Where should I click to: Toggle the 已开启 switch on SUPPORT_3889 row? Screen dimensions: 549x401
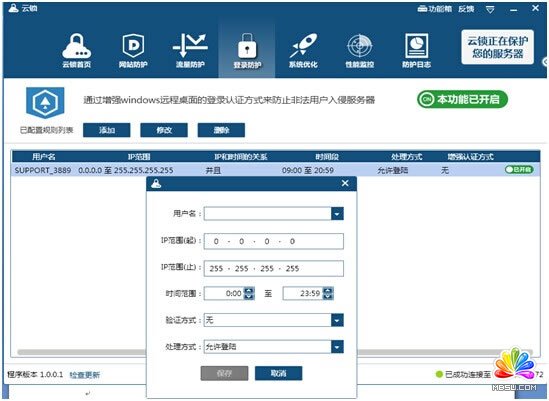pos(519,170)
